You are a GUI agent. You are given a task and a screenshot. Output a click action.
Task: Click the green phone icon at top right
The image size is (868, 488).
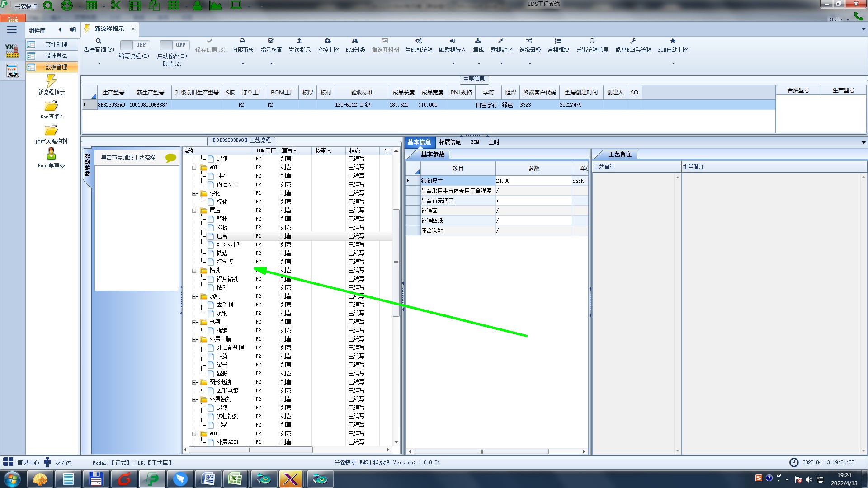point(858,16)
